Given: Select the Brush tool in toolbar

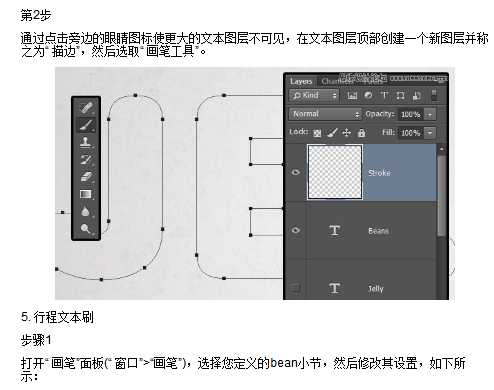Looking at the screenshot, I should [x=86, y=125].
